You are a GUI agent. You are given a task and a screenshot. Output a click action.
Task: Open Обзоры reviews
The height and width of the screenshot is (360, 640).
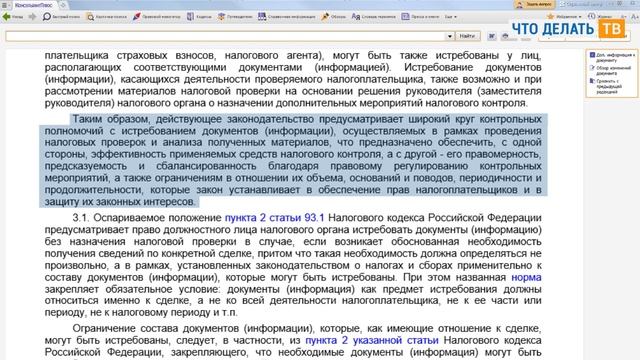[333, 17]
